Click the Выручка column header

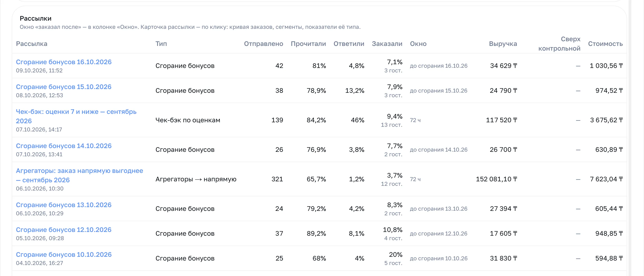tap(503, 44)
